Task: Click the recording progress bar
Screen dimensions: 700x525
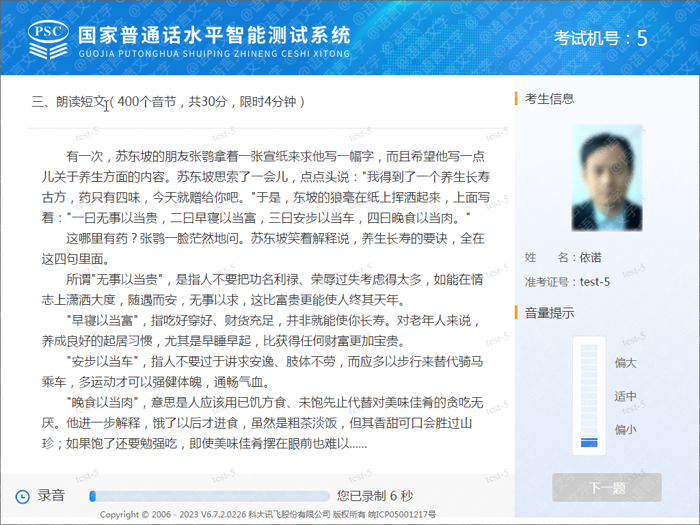Action: pyautogui.click(x=209, y=496)
